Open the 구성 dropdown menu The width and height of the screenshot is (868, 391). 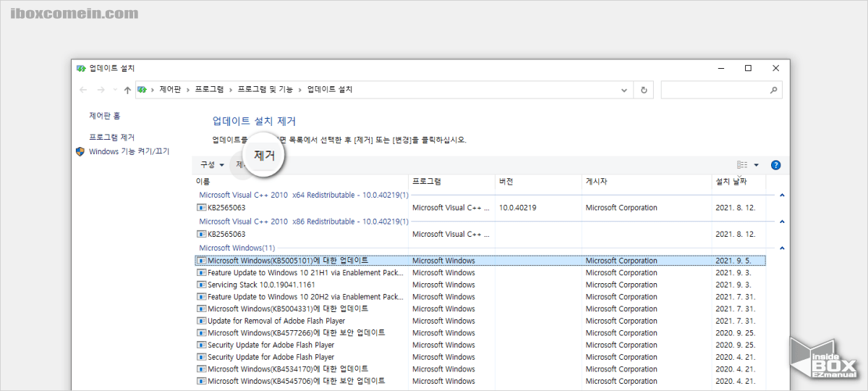click(212, 165)
